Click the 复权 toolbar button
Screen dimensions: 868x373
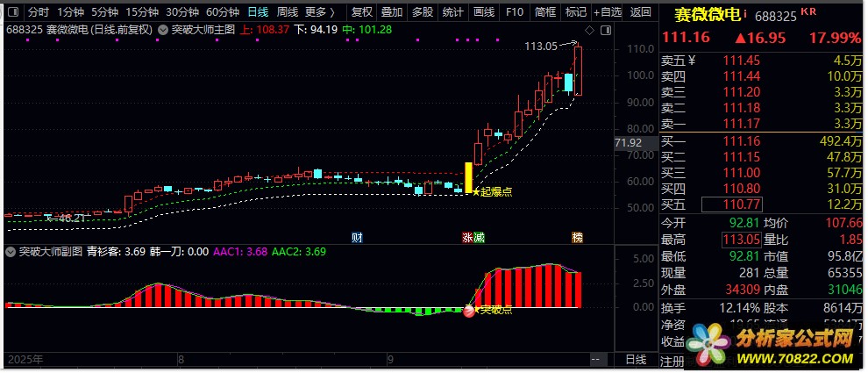click(x=362, y=11)
